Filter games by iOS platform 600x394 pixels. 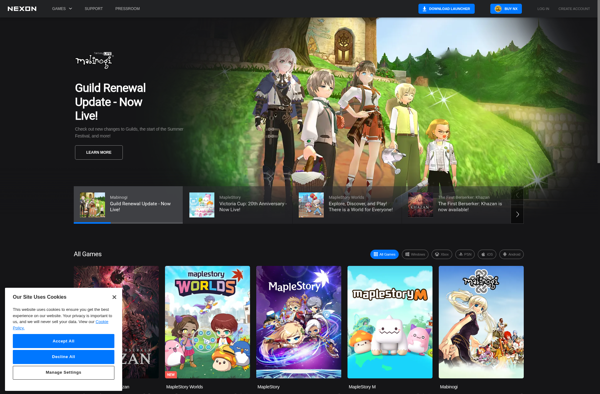(x=487, y=254)
